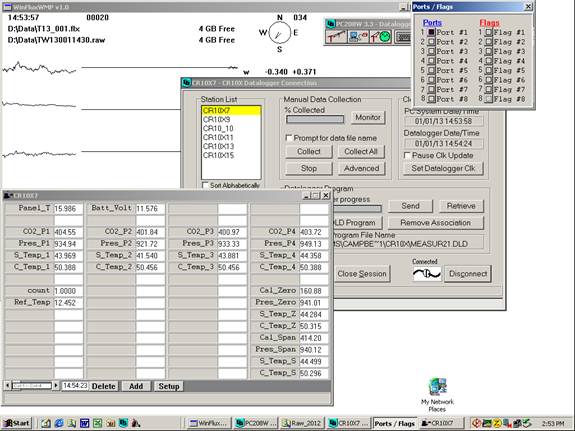575x431 pixels.
Task: Click the last quick launch icon
Action: click(x=136, y=423)
